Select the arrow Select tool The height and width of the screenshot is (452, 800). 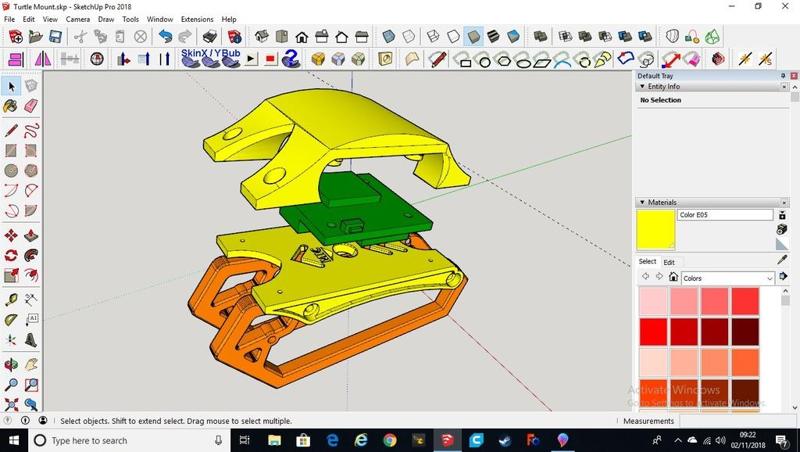[x=11, y=86]
